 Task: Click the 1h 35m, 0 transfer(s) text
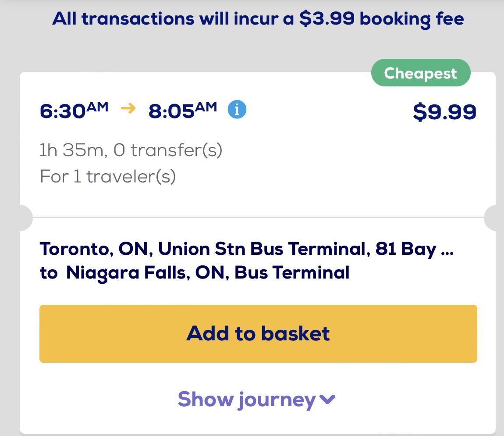131,150
